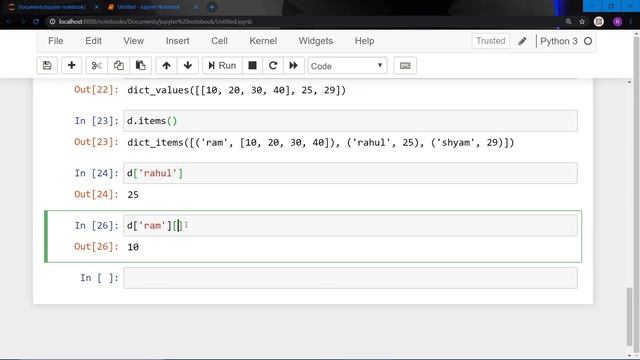Interrupt the kernel with stop icon
Screen dimensions: 640x360
[x=252, y=65]
